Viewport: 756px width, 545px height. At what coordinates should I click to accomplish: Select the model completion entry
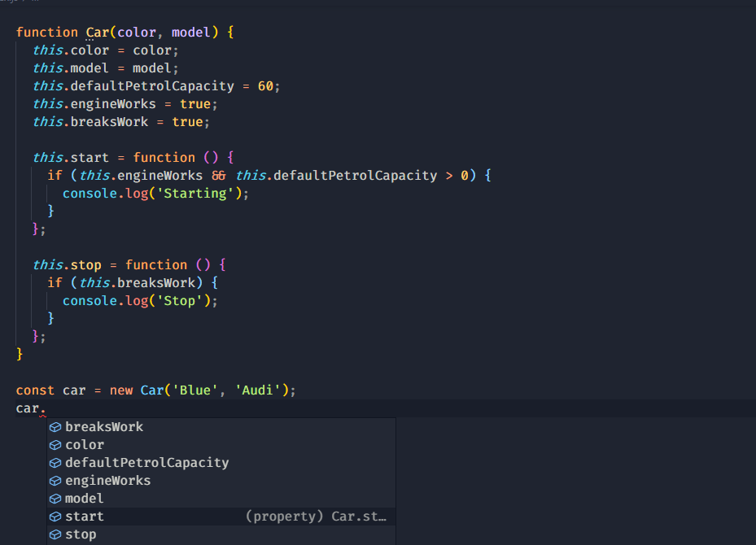(85, 498)
